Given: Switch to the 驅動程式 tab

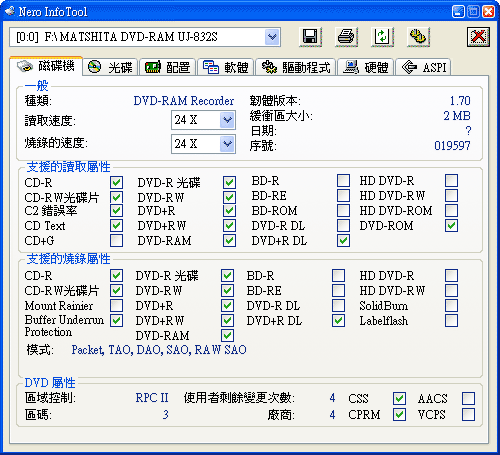Looking at the screenshot, I should 296,67.
